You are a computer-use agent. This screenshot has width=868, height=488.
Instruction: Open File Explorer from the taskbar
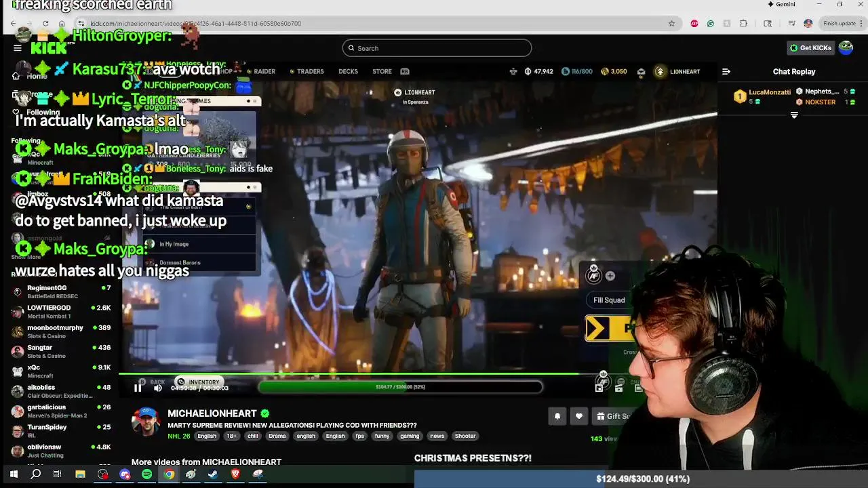[x=80, y=474]
